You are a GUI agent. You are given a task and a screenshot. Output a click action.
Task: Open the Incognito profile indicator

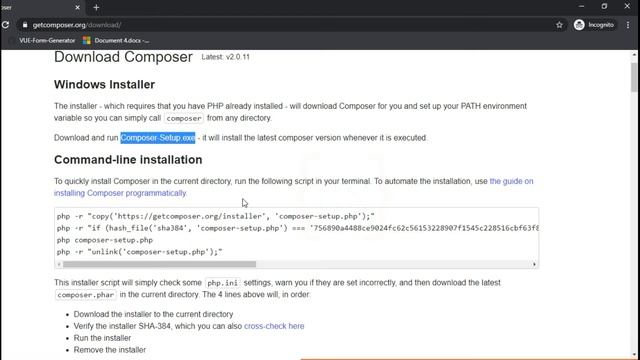(594, 25)
